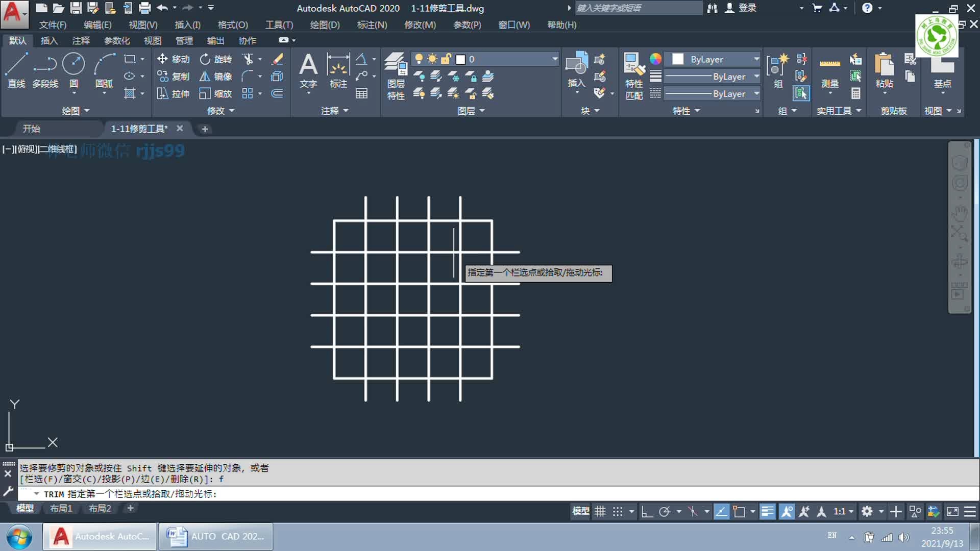Click AUTO CAD Word document taskbar button
Image resolution: width=980 pixels, height=551 pixels.
pos(215,536)
